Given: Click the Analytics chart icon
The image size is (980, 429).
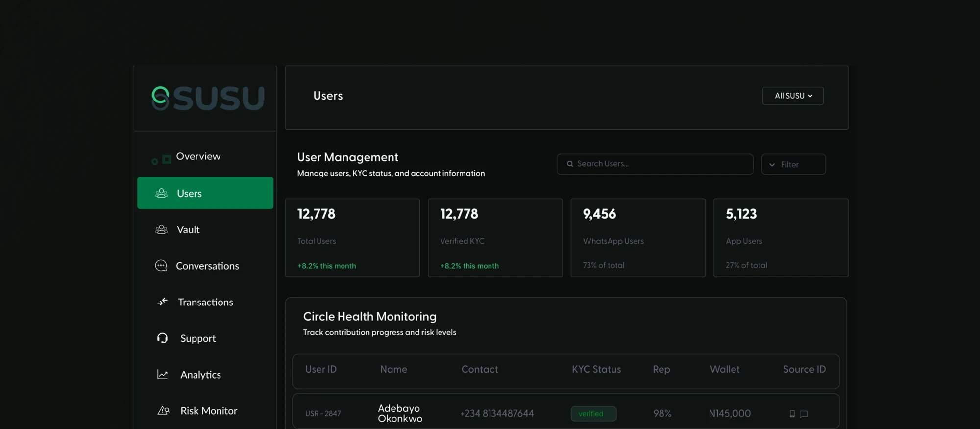Looking at the screenshot, I should (162, 375).
